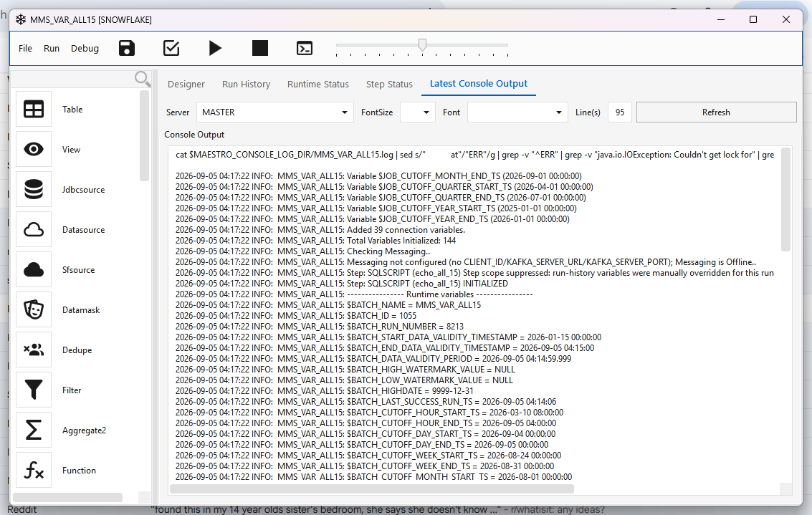Maximize the MMS_VAR_ALL15 window

tap(753, 19)
